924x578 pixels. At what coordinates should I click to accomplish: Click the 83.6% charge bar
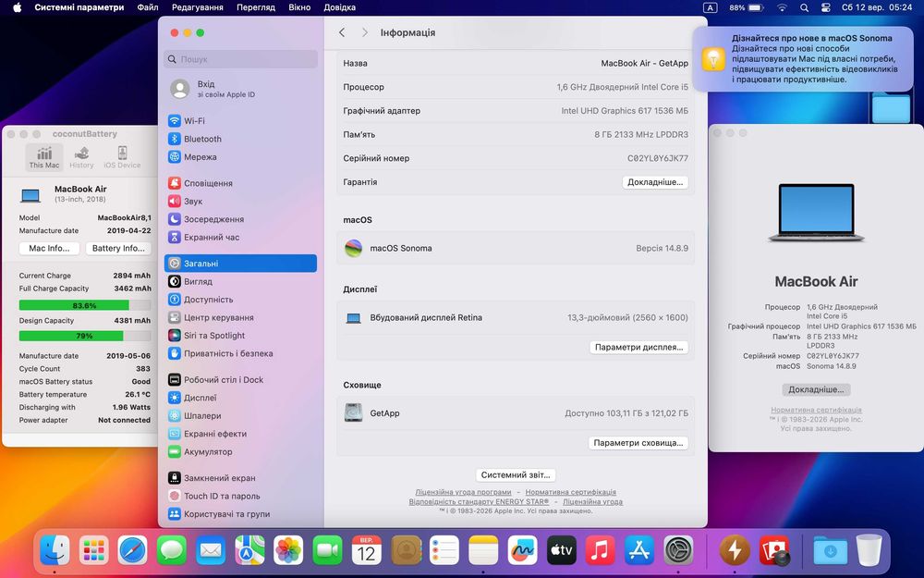coord(85,305)
